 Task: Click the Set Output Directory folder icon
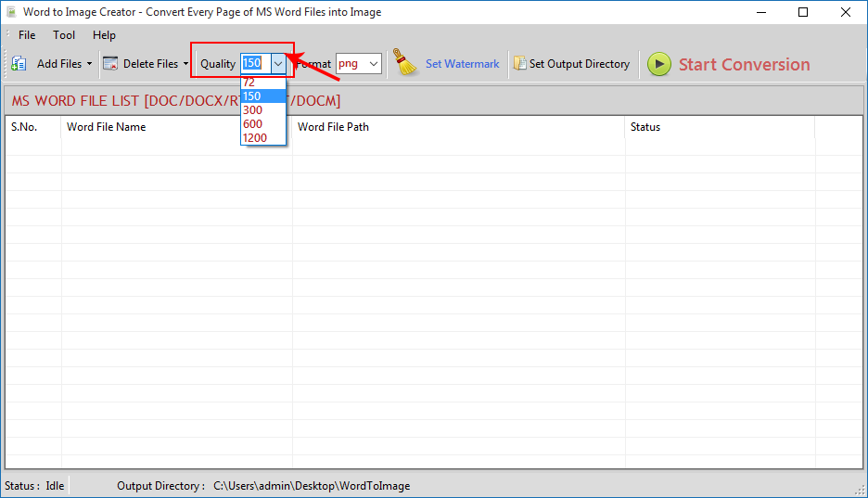[519, 64]
